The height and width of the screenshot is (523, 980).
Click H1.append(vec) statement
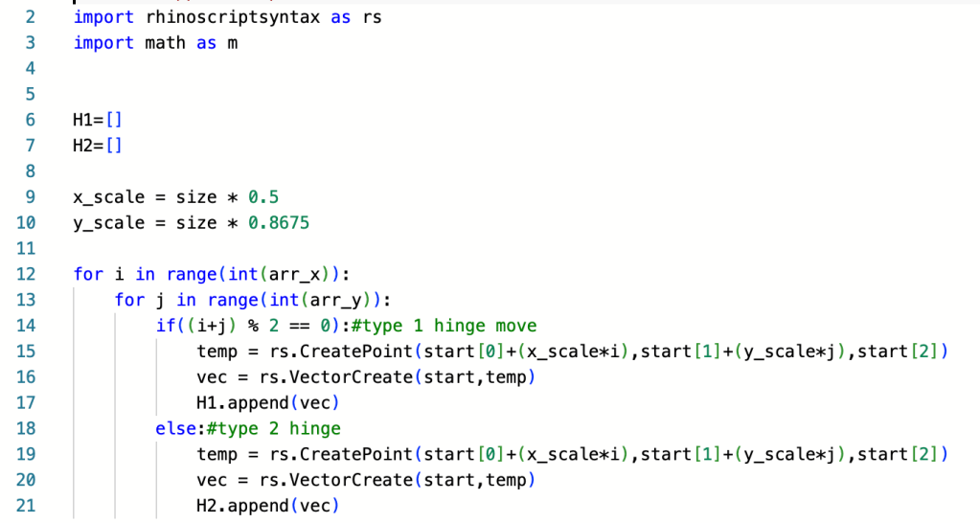268,403
